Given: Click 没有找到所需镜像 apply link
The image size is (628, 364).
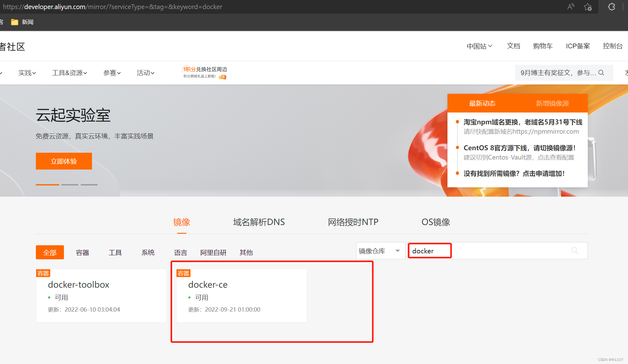Looking at the screenshot, I should pyautogui.click(x=514, y=174).
